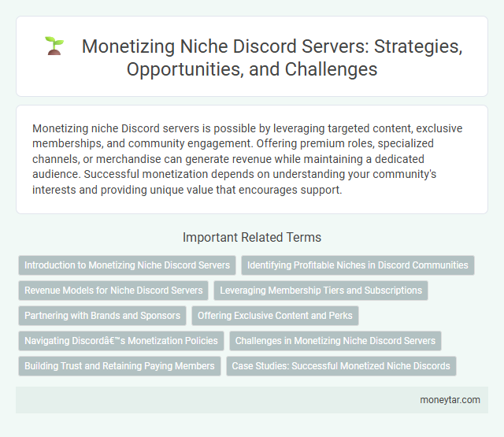Click the intro paragraph about monetizing niche servers
The width and height of the screenshot is (504, 437).
pyautogui.click(x=247, y=159)
